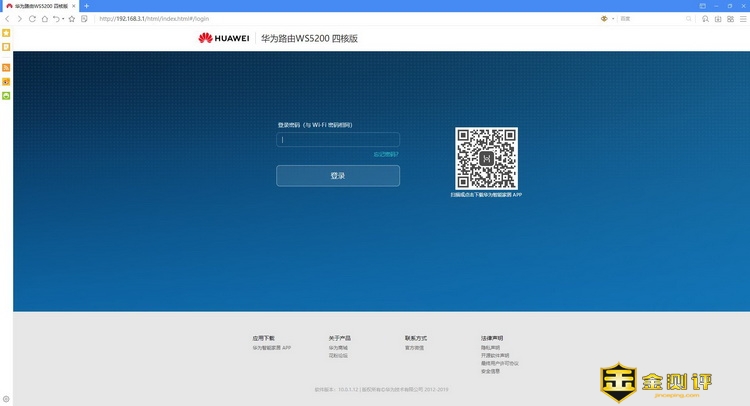
Task: Expand the undo history dropdown arrow
Action: pyautogui.click(x=63, y=19)
